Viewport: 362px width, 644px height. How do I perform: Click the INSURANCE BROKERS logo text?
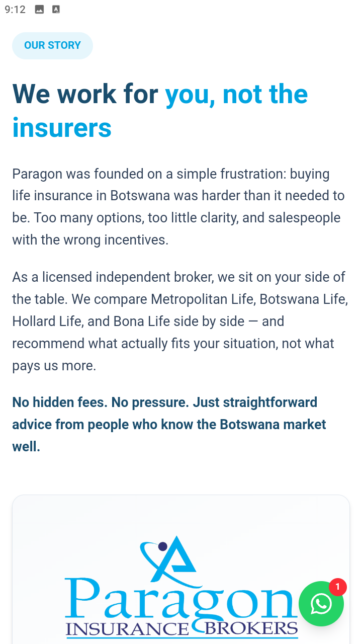coord(182,629)
